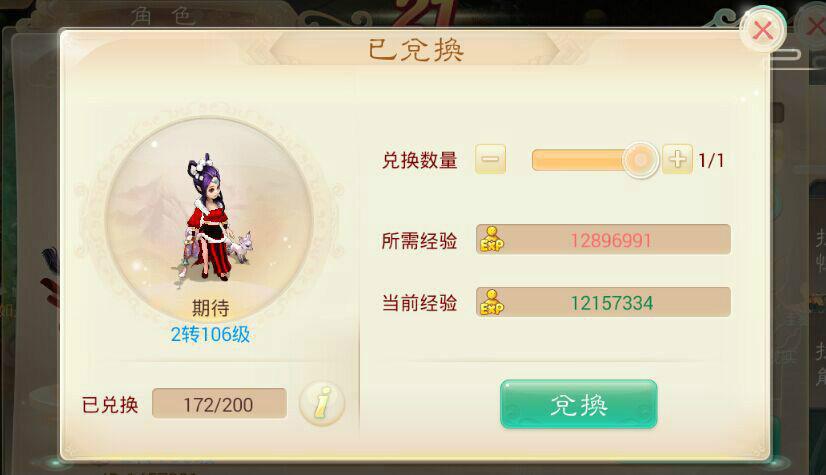Click the EXP icon beside required experience
This screenshot has height=475, width=826.
pyautogui.click(x=492, y=240)
